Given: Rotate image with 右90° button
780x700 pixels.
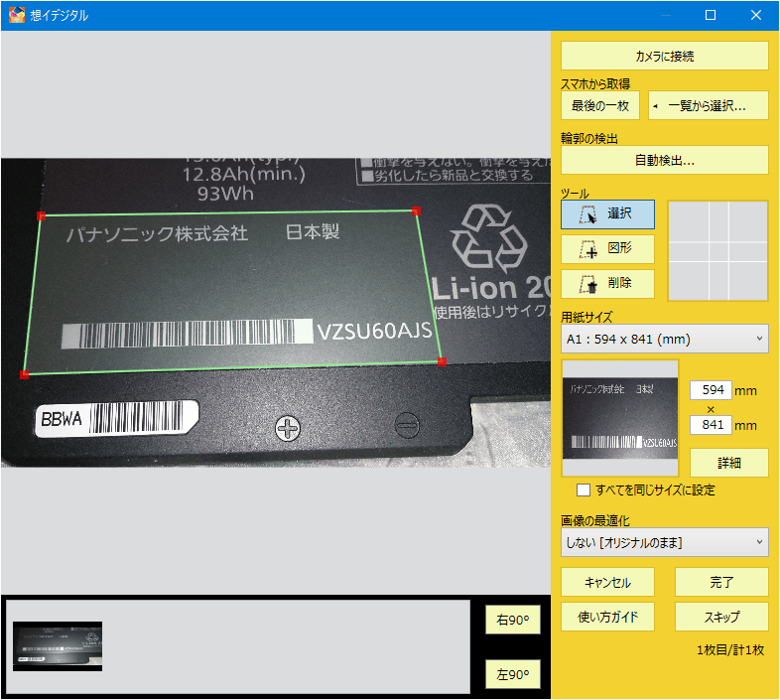Looking at the screenshot, I should pyautogui.click(x=513, y=620).
